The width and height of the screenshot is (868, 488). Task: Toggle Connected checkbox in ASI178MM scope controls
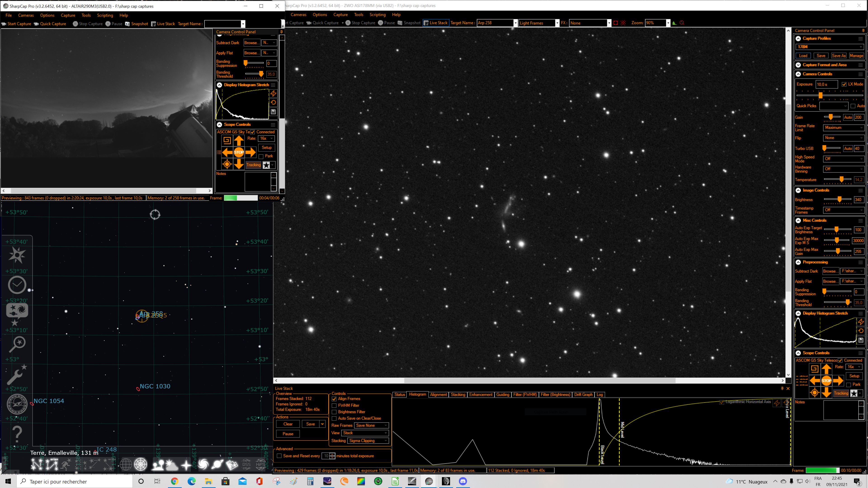[x=840, y=360]
